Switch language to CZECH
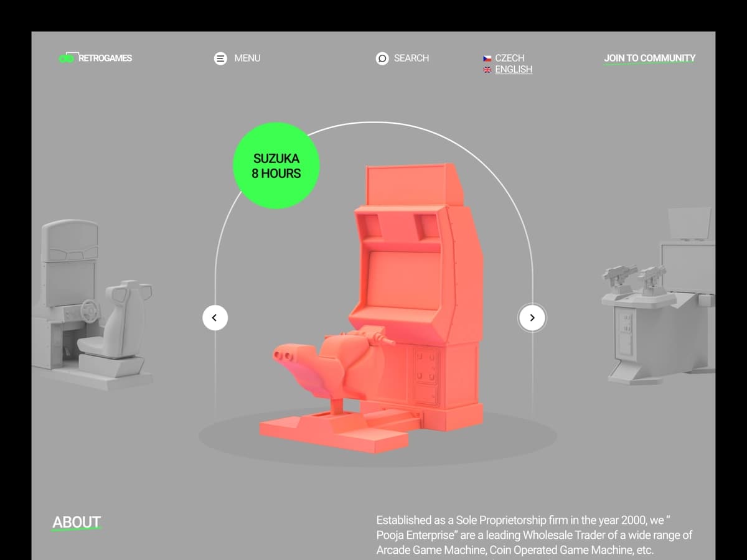The width and height of the screenshot is (747, 560). tap(510, 58)
